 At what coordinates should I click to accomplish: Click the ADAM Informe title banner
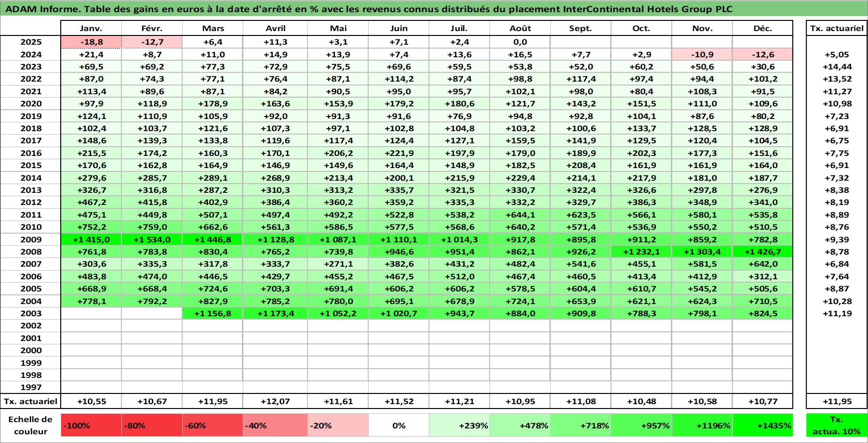click(434, 9)
